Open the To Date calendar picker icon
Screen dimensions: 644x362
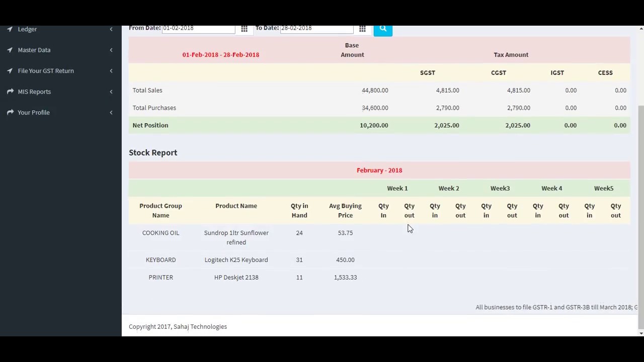(362, 29)
